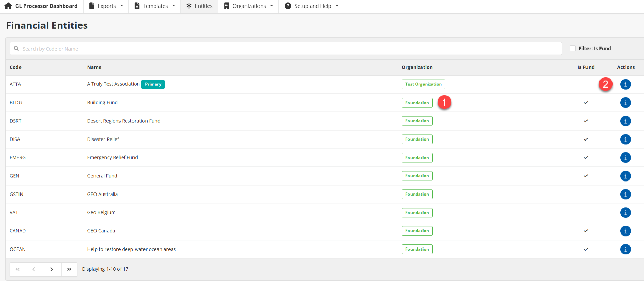Click Foundation badge for Emergency Relief Fund
This screenshot has width=644, height=281.
pyautogui.click(x=417, y=158)
